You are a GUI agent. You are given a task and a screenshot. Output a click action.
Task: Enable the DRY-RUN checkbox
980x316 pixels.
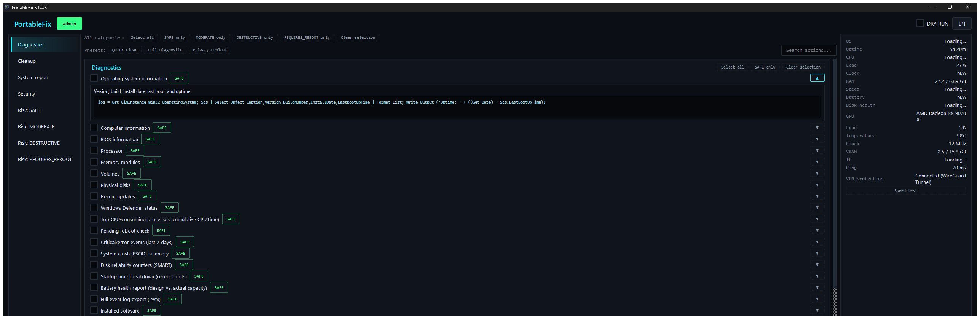tap(920, 24)
